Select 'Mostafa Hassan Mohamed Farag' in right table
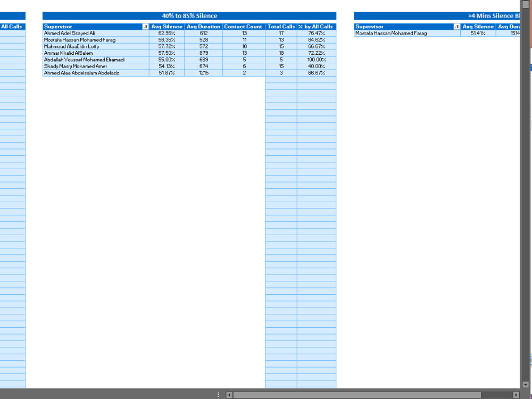 tap(407, 33)
